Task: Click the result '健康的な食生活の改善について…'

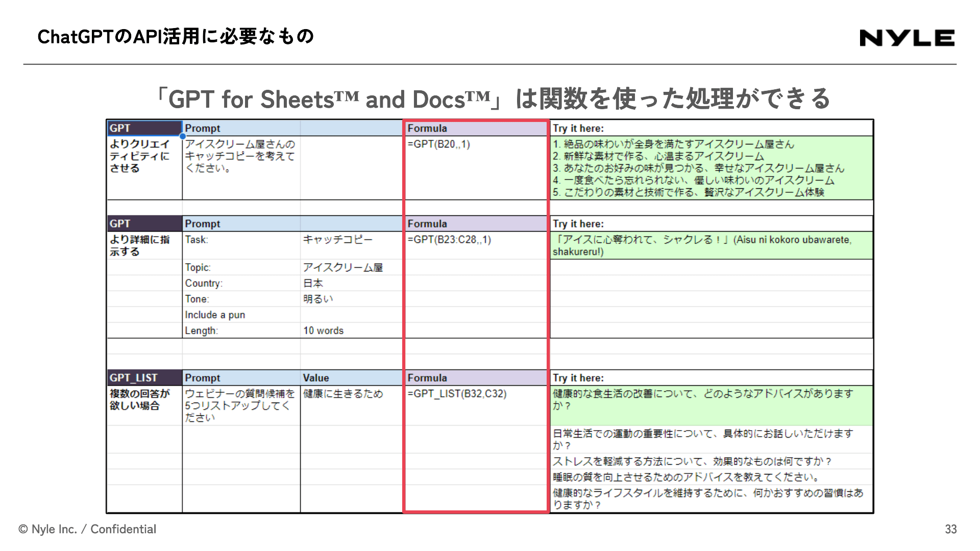Action: pos(712,406)
